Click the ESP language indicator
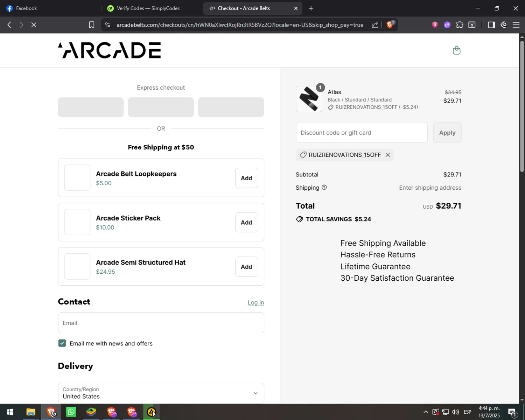 (467, 412)
